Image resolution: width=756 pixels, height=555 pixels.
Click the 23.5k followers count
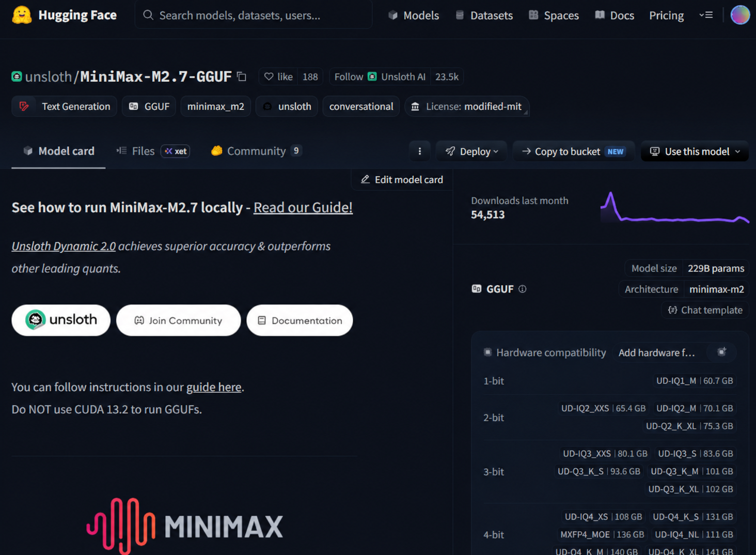coord(447,76)
